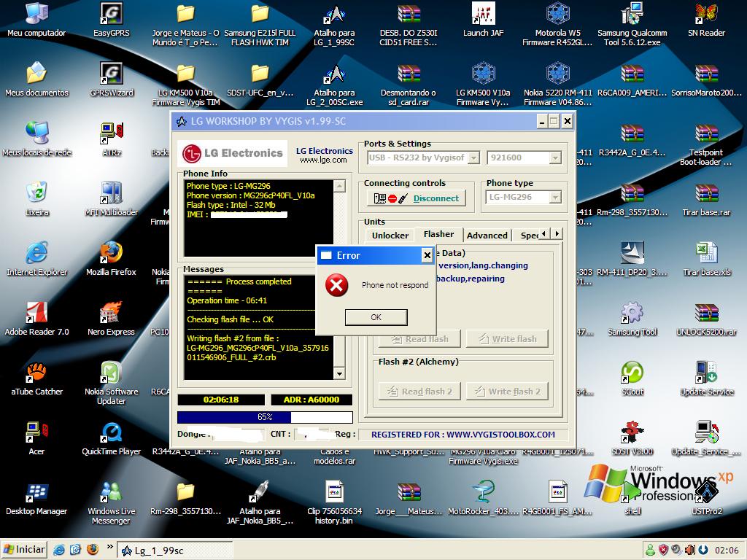Switch to the Flasher tab

(x=438, y=234)
